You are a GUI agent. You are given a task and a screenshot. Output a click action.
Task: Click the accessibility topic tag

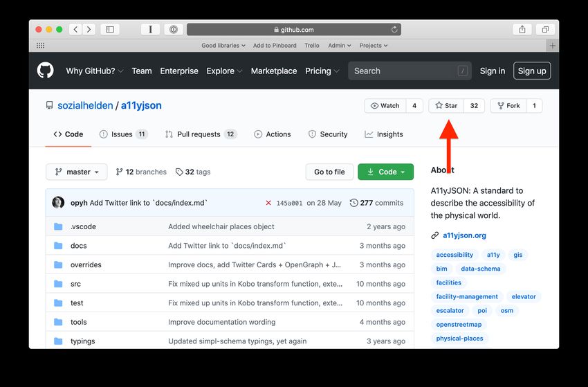(454, 255)
